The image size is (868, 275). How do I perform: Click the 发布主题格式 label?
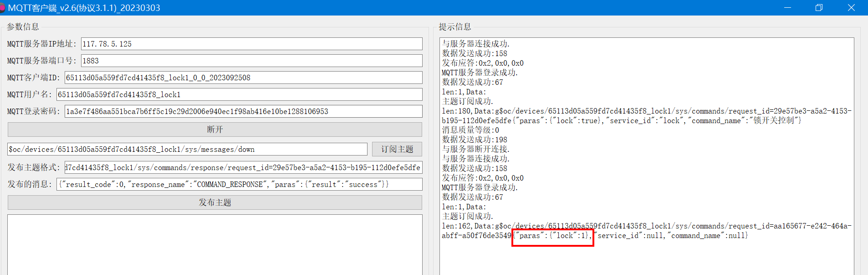[34, 167]
